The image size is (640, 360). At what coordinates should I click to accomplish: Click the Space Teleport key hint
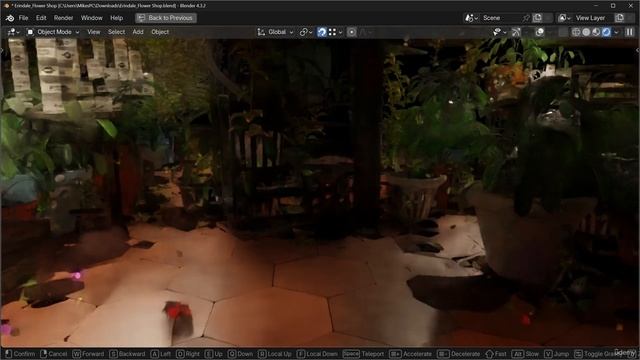pyautogui.click(x=364, y=354)
